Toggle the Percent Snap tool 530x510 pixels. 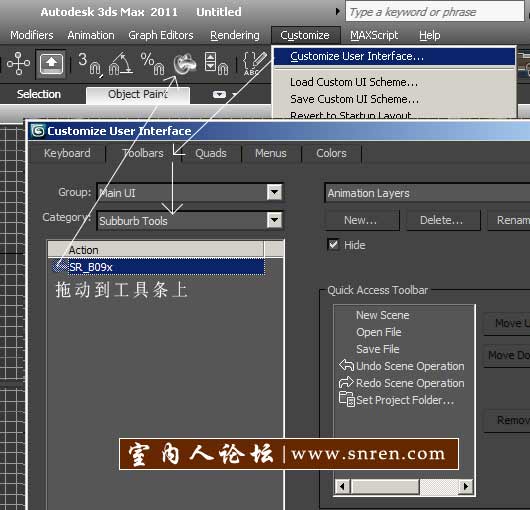pos(152,64)
